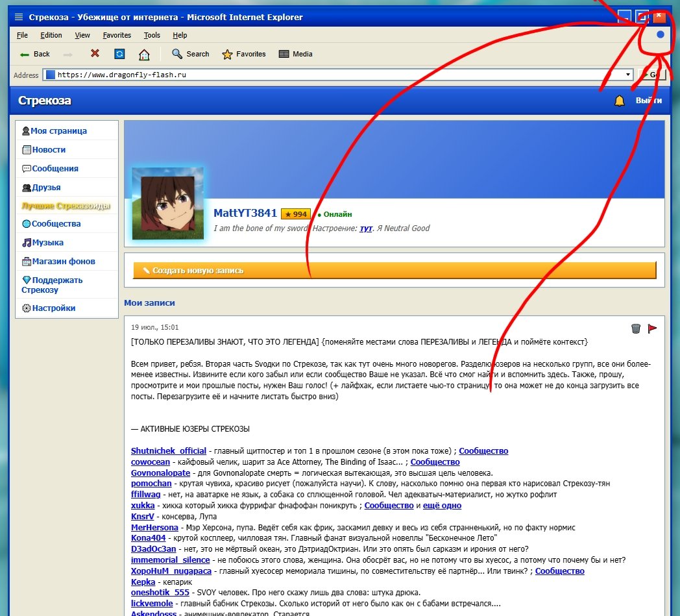
Task: Open the Help menu
Action: pos(180,35)
